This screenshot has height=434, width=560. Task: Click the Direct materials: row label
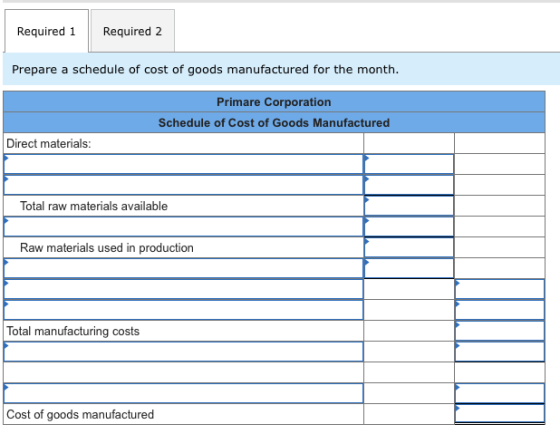[x=49, y=144]
